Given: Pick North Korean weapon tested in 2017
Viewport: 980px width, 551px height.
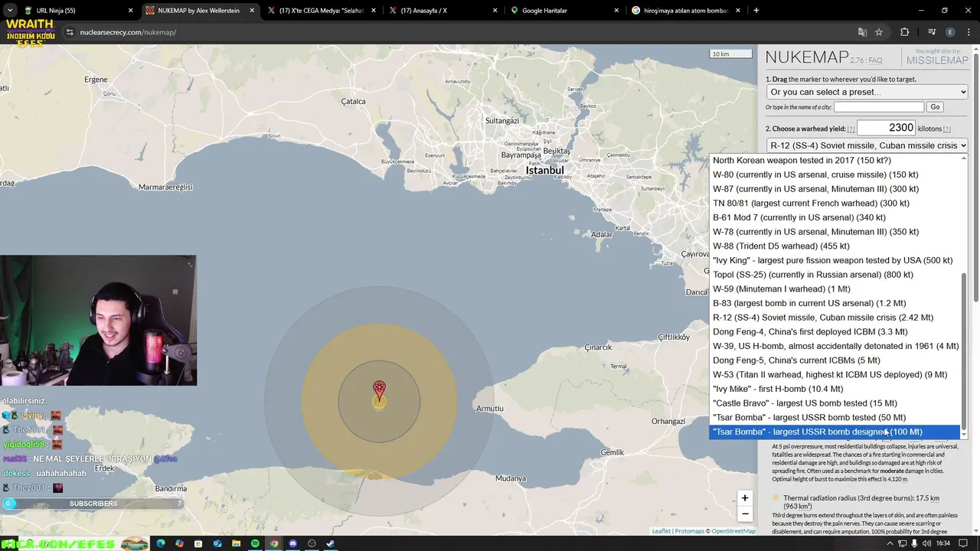Looking at the screenshot, I should [x=834, y=160].
